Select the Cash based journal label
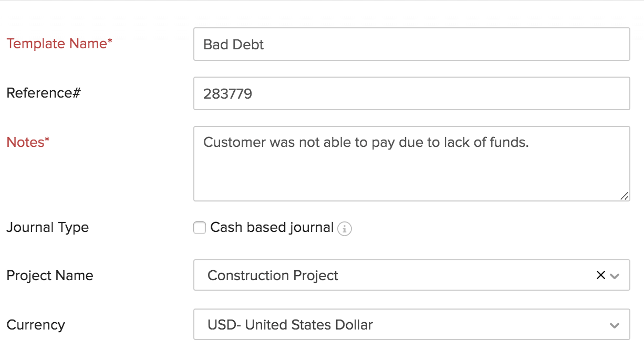The image size is (644, 361). (x=271, y=227)
